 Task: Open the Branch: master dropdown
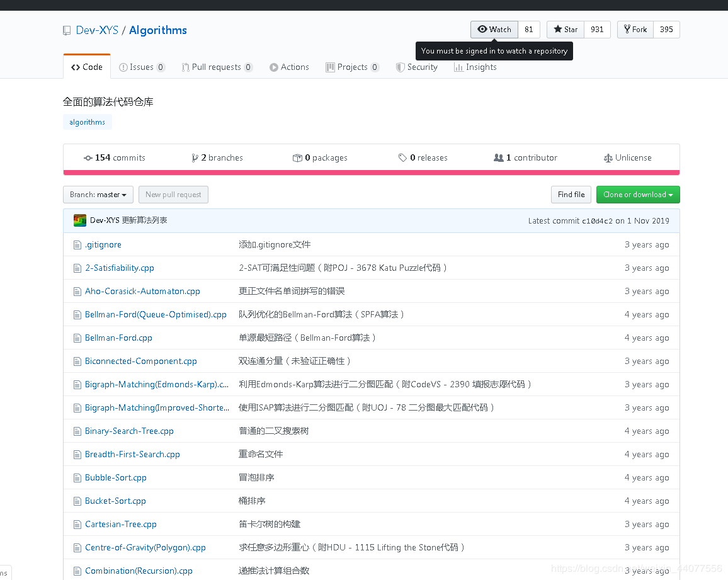98,195
